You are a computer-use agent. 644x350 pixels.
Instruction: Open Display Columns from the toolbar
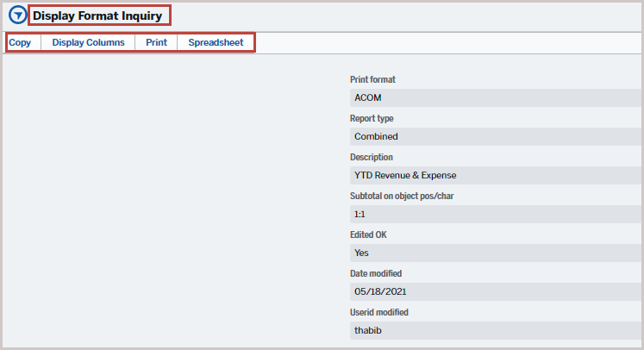[88, 42]
